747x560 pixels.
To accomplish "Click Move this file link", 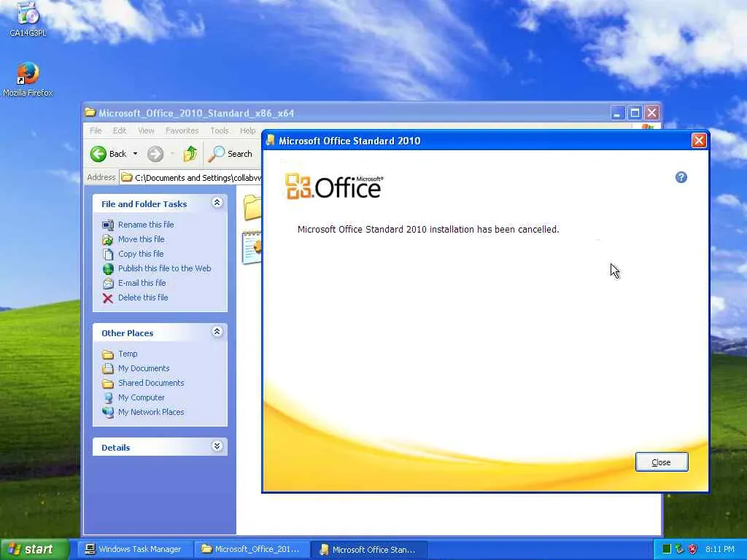I will coord(141,239).
